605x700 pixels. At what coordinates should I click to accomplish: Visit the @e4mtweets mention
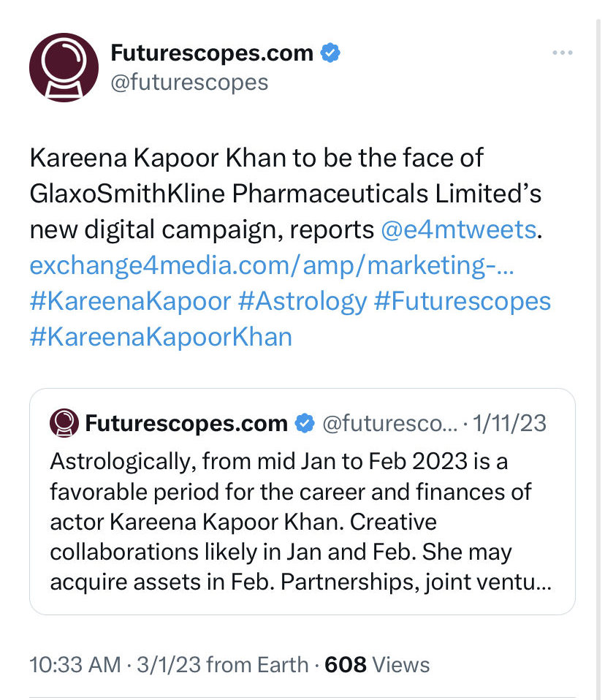pyautogui.click(x=459, y=230)
